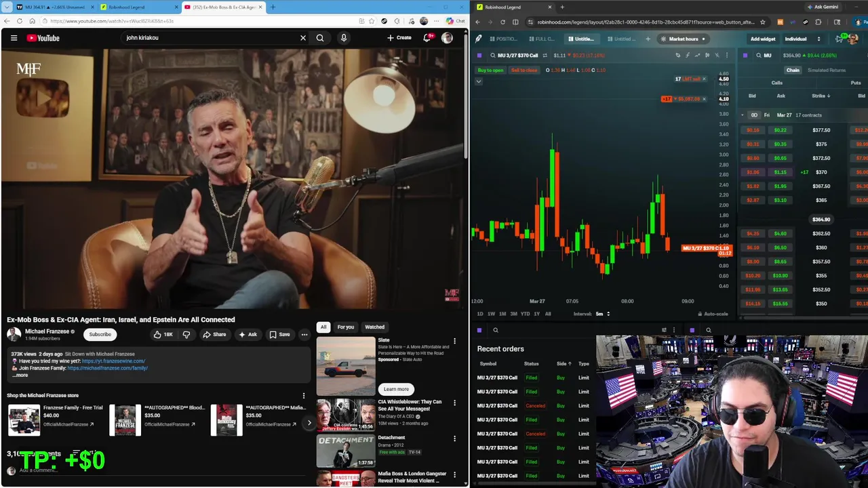This screenshot has width=868, height=488.
Task: Add a new Robinhood layout tab
Action: [648, 39]
